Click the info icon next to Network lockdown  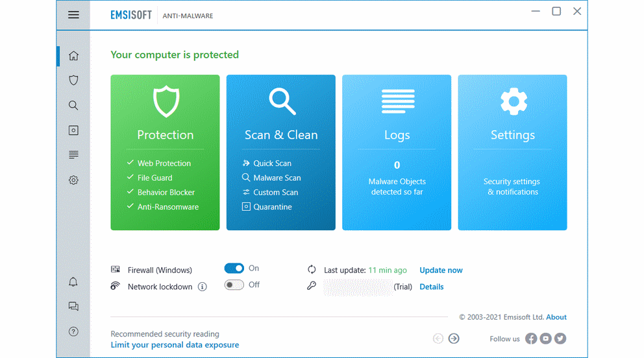202,287
